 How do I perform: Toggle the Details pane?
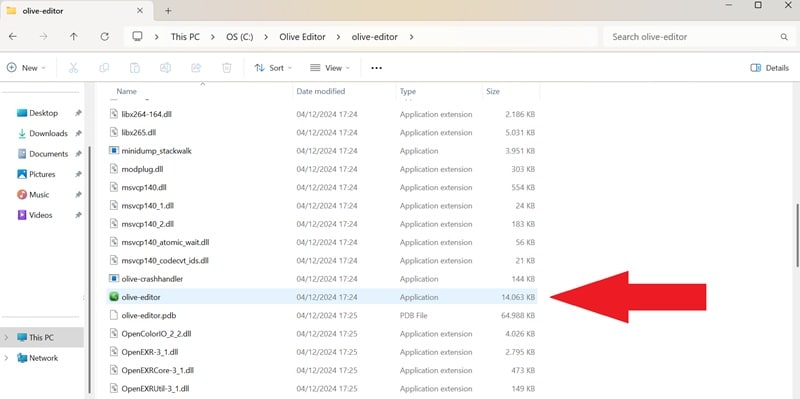[769, 68]
